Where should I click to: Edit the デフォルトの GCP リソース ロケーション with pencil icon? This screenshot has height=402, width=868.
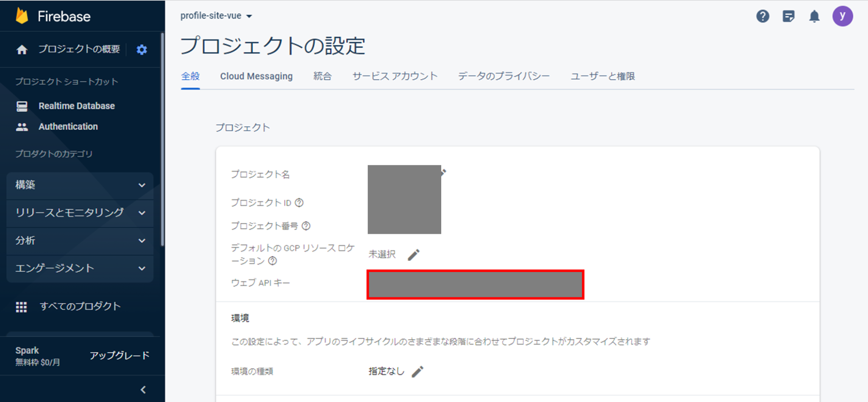point(414,254)
